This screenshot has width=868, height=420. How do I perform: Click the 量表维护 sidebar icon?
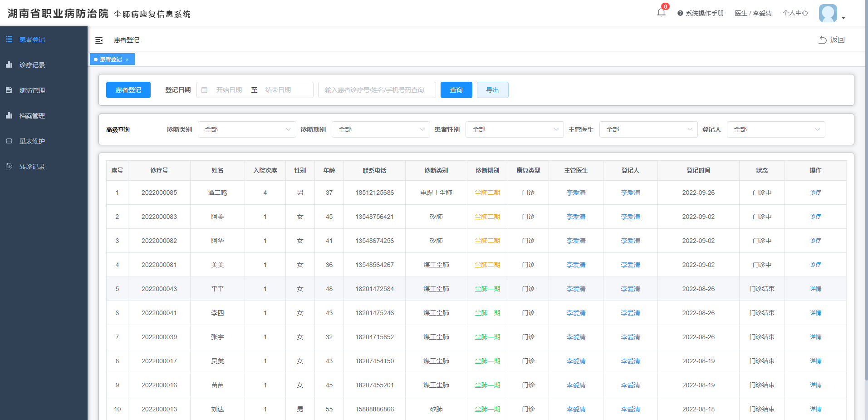coord(9,141)
